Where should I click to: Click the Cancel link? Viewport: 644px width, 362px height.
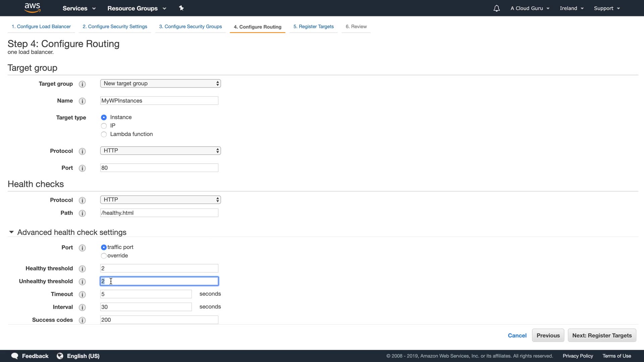pyautogui.click(x=517, y=336)
